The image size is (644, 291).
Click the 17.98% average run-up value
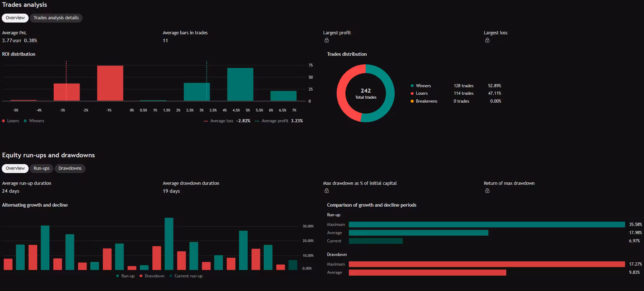[635, 233]
